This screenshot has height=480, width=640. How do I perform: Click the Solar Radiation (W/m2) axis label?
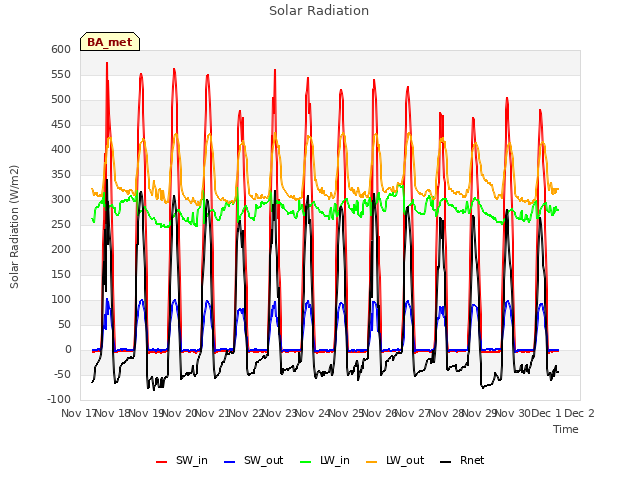coord(14,227)
